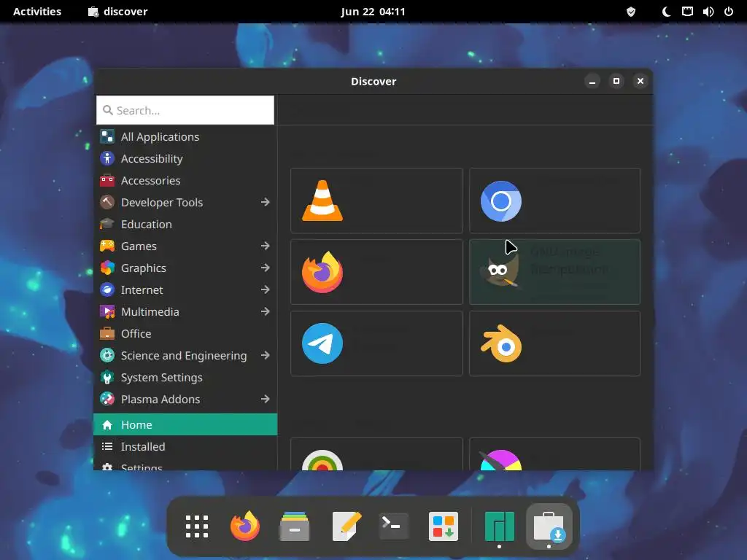Open the System Settings category
The height and width of the screenshot is (560, 747).
pyautogui.click(x=186, y=378)
